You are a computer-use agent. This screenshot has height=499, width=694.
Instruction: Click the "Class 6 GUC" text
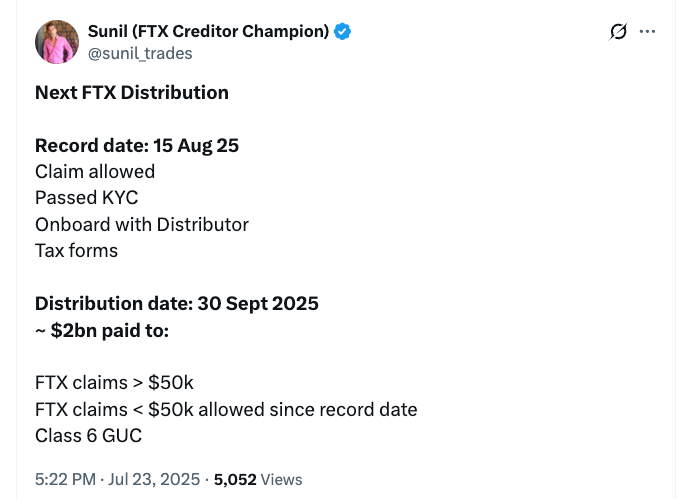88,435
